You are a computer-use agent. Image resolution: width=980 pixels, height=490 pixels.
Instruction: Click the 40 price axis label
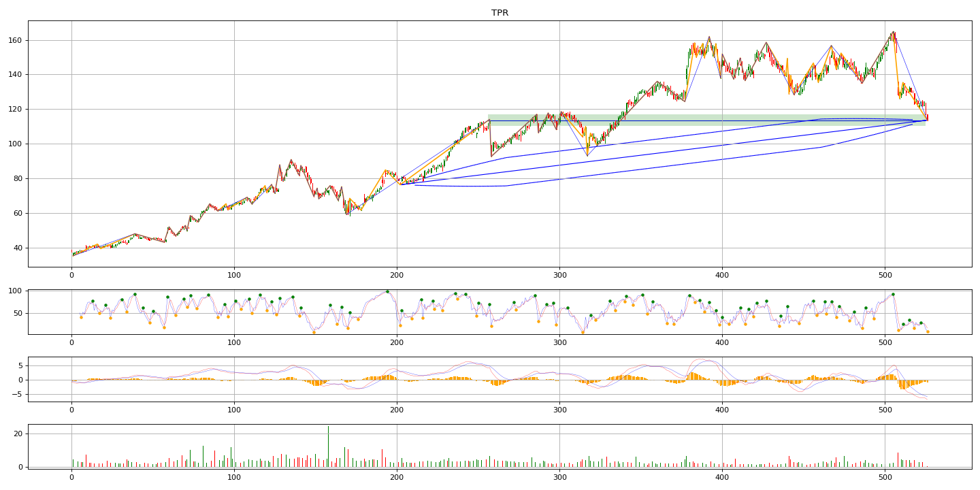click(18, 248)
